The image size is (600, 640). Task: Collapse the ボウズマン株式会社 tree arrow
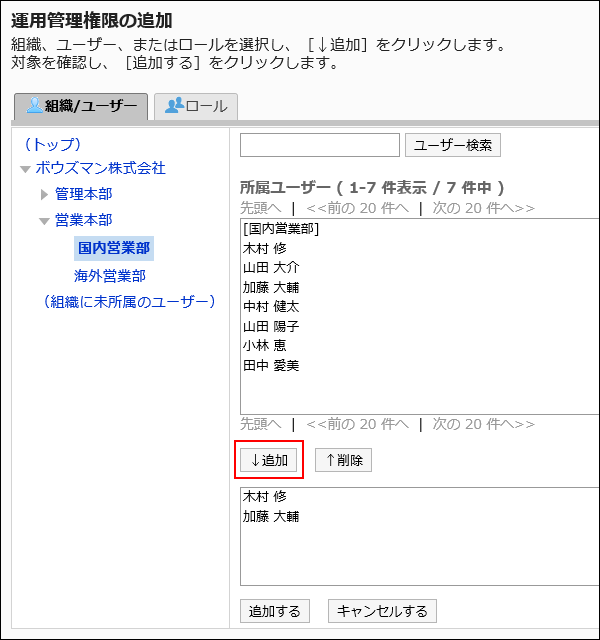[x=26, y=169]
